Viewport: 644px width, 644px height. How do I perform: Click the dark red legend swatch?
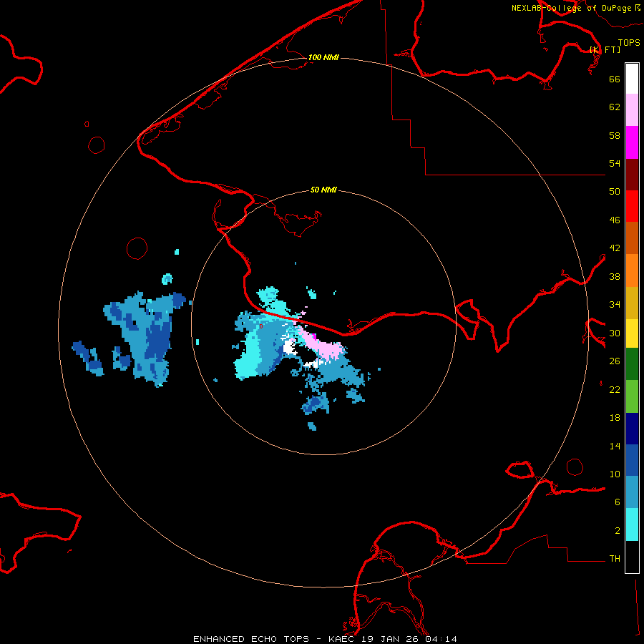pos(632,175)
